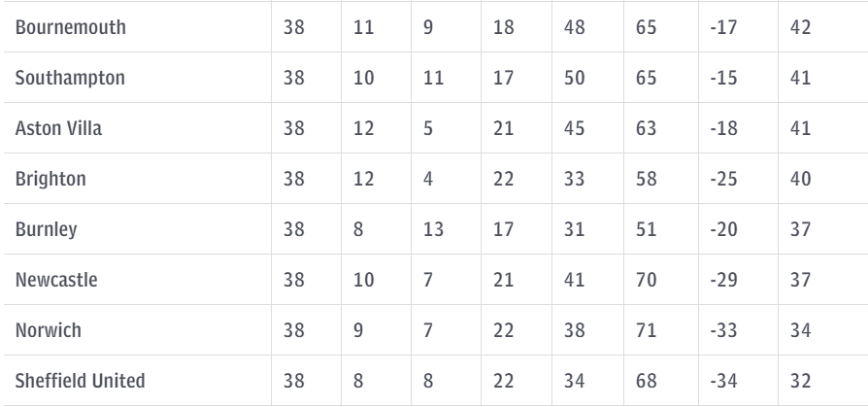Click the Bournemouth team name

(70, 27)
